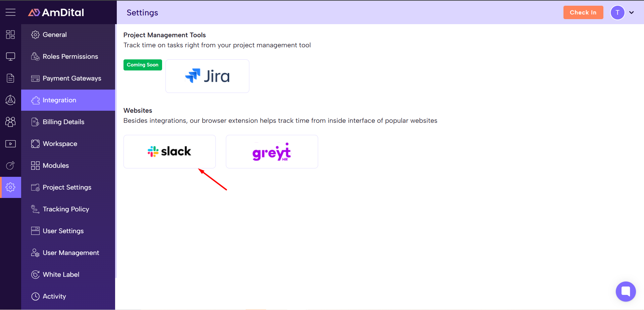Screen dimensions: 644x310
Task: Click the Settings page title
Action: pyautogui.click(x=142, y=12)
